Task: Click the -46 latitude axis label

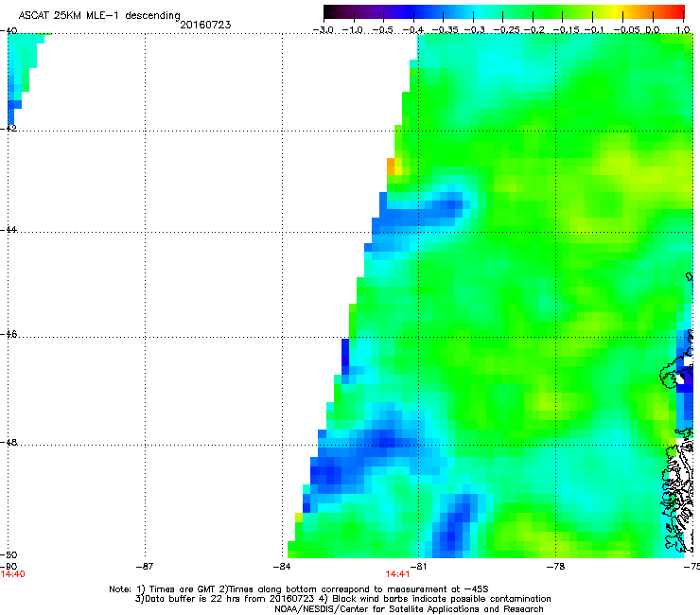Action: point(9,335)
